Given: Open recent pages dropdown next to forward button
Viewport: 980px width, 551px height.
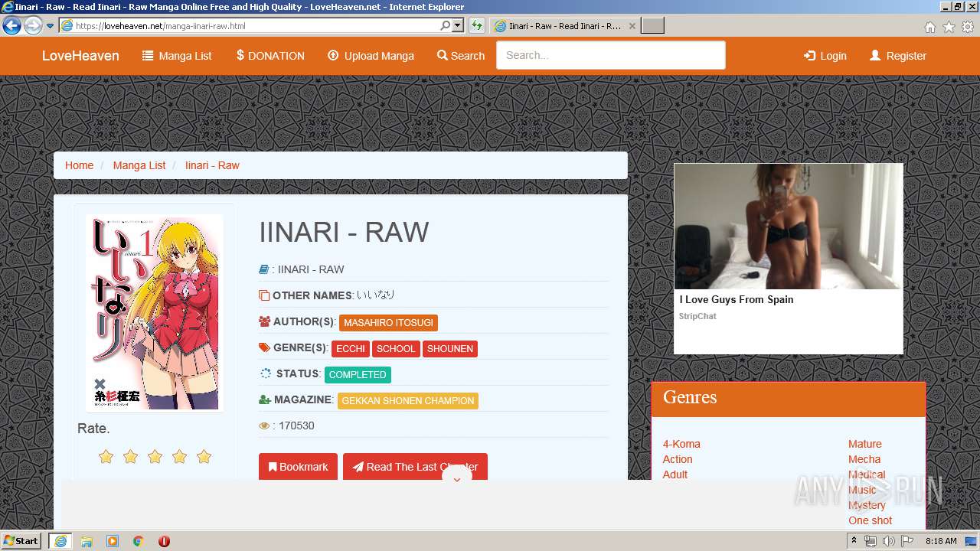Looking at the screenshot, I should click(x=50, y=26).
